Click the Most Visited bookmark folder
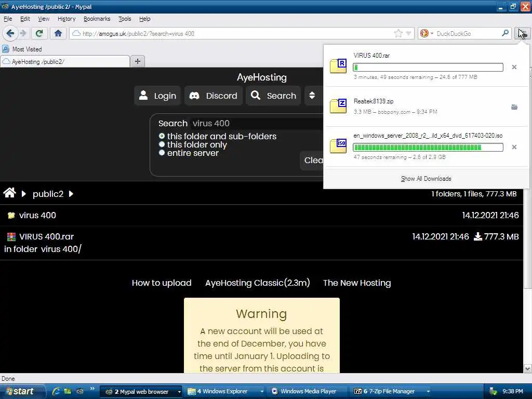The width and height of the screenshot is (532, 399). pyautogui.click(x=22, y=49)
